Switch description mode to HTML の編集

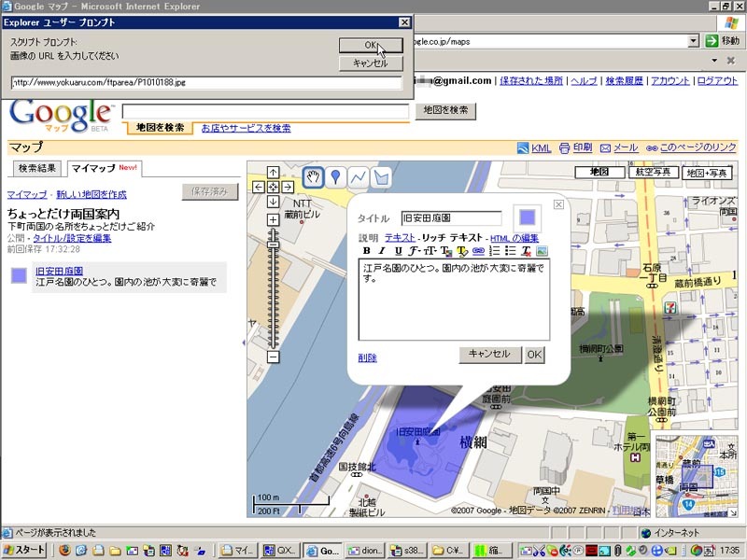point(514,238)
